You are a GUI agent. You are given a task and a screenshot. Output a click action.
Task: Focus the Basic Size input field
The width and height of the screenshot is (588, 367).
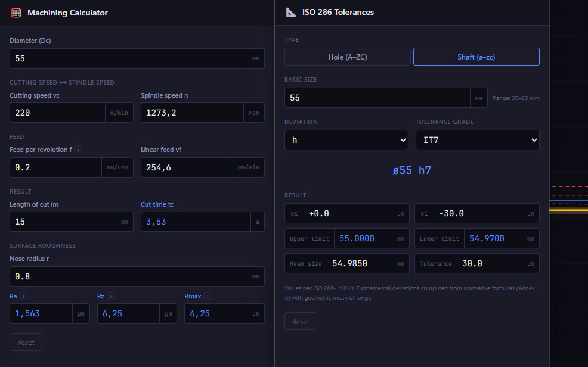[x=377, y=98]
